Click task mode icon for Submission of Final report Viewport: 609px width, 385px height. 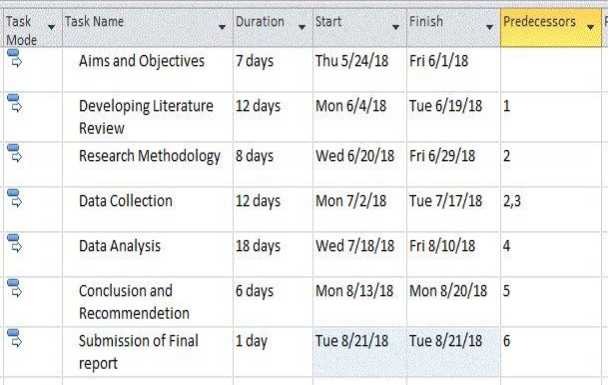click(x=14, y=338)
